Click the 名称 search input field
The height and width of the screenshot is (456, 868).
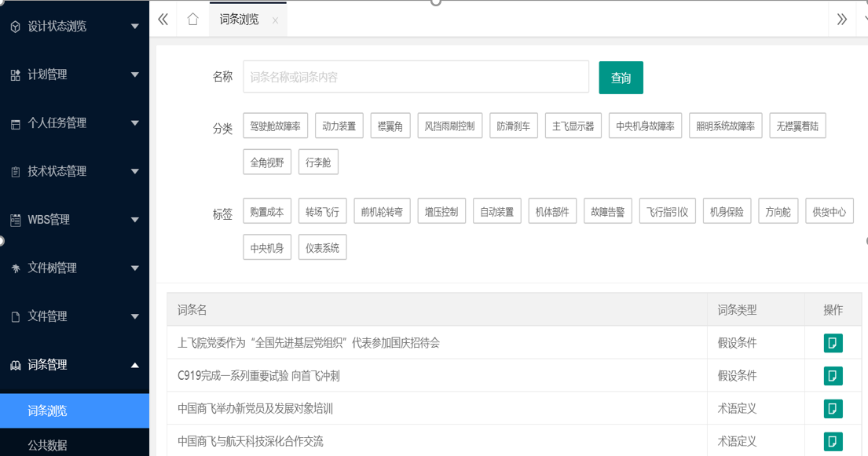tap(416, 77)
